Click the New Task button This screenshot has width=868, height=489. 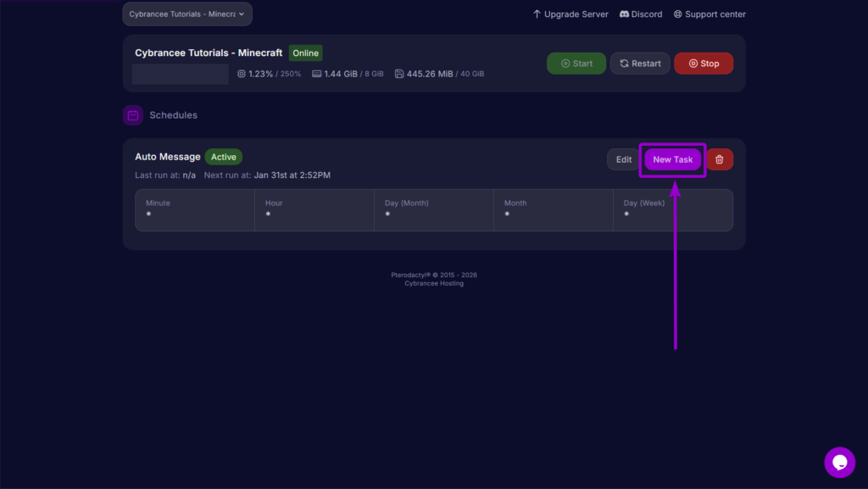pos(672,159)
